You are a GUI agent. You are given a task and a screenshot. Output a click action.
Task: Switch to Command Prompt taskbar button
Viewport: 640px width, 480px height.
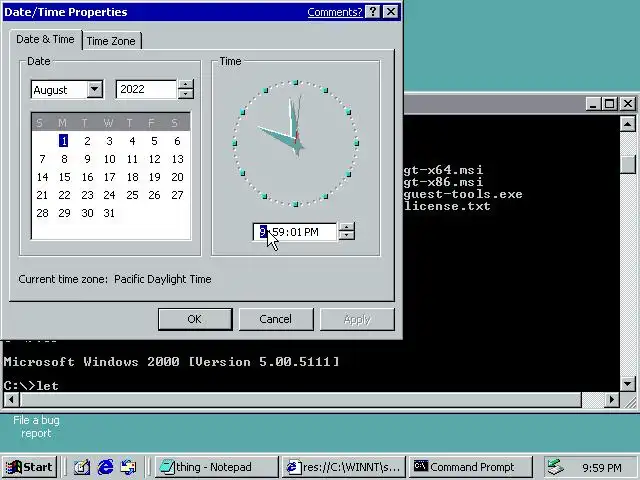click(x=471, y=467)
